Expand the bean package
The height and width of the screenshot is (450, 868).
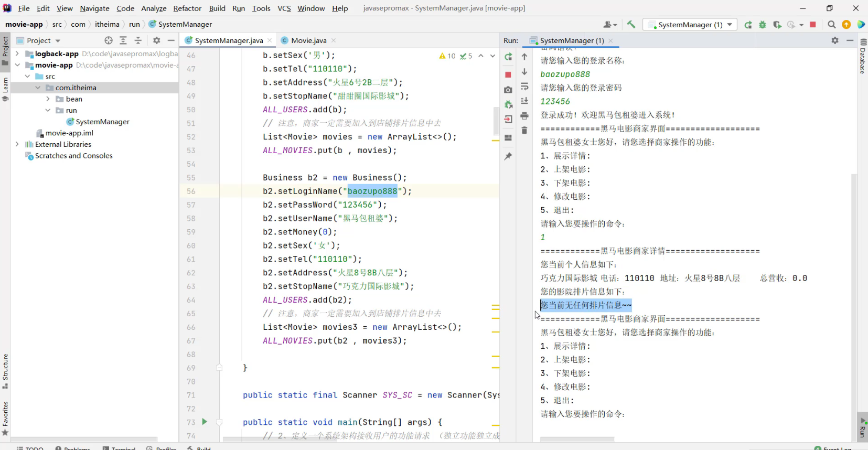[x=48, y=99]
